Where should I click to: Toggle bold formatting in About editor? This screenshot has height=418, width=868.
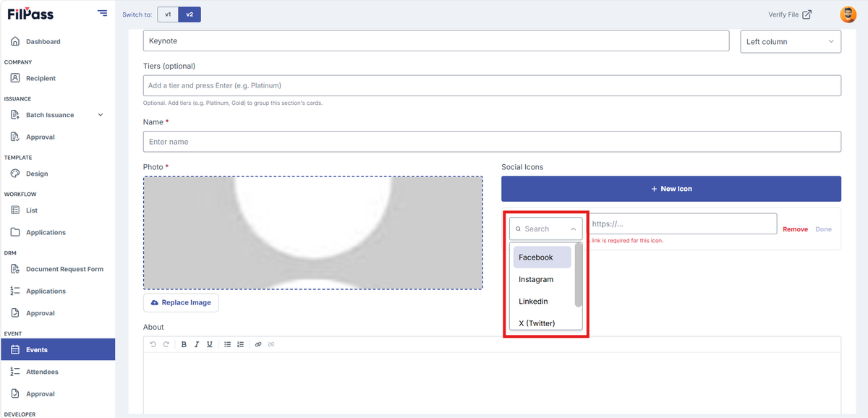(184, 344)
